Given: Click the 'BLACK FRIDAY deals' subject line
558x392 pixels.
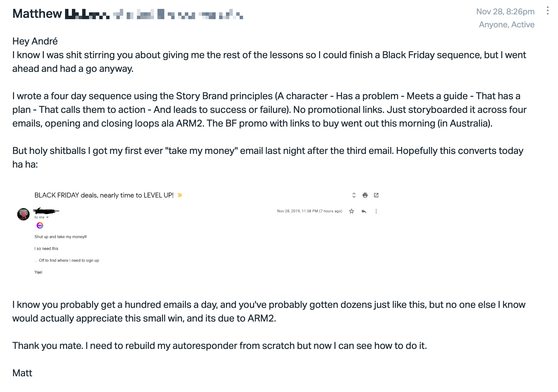Looking at the screenshot, I should coord(104,195).
